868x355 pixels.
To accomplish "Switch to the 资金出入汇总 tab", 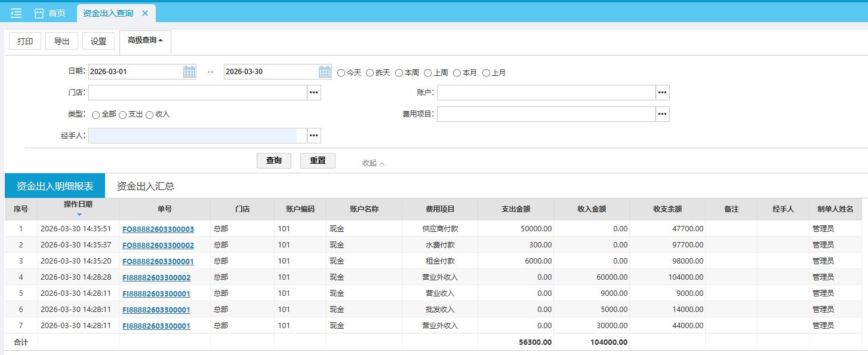I will 145,186.
